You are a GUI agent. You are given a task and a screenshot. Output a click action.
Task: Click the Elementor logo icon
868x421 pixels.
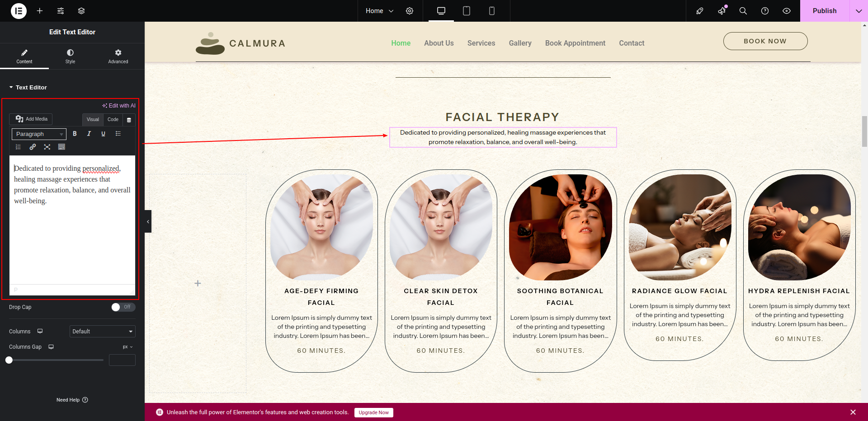pos(19,11)
